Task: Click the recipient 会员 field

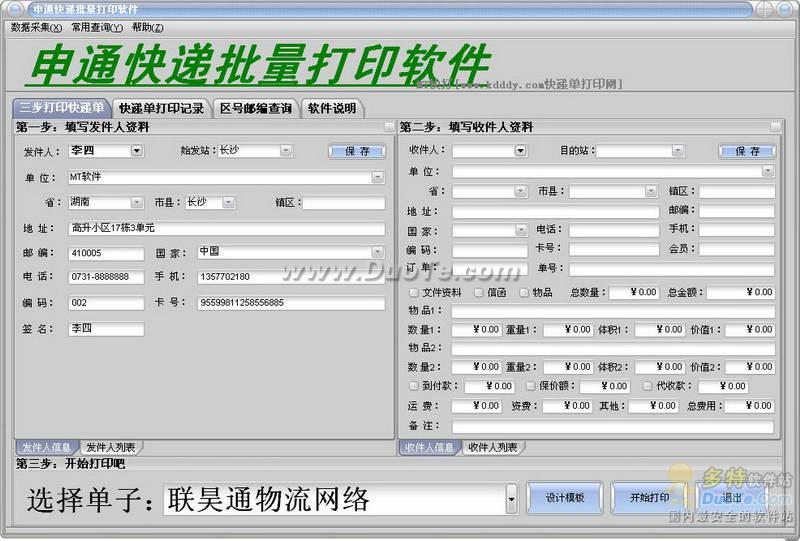Action: click(737, 250)
